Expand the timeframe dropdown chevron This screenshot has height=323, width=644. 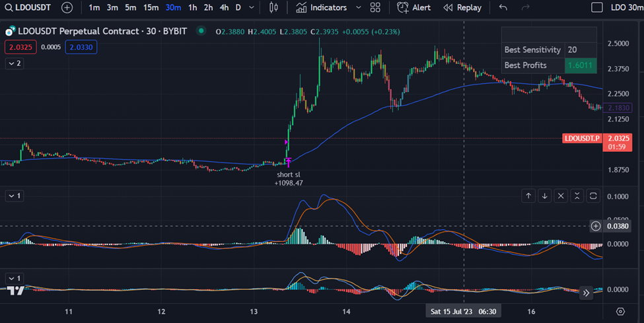pos(252,8)
